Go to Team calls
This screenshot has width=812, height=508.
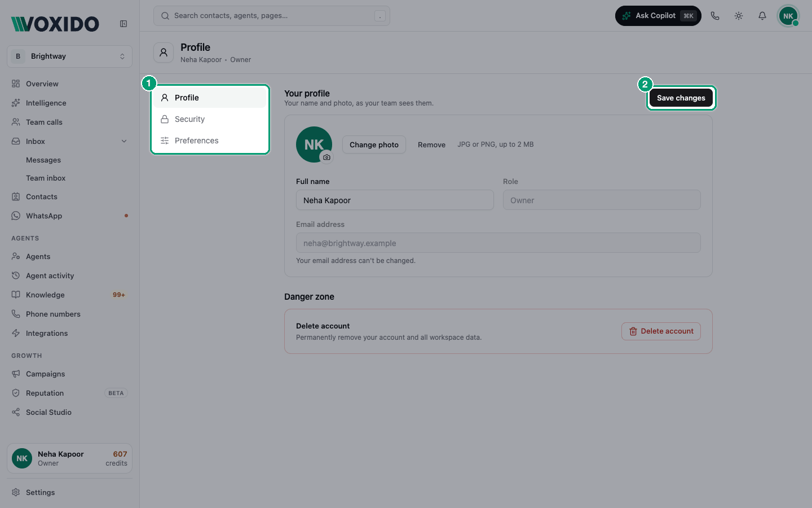tap(69, 122)
